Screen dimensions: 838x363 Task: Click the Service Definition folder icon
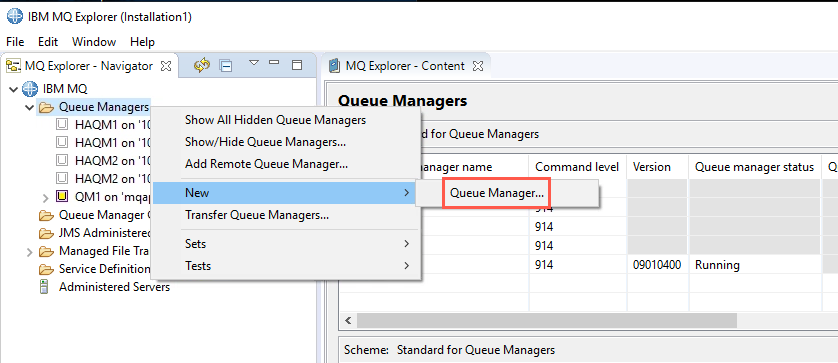[47, 269]
